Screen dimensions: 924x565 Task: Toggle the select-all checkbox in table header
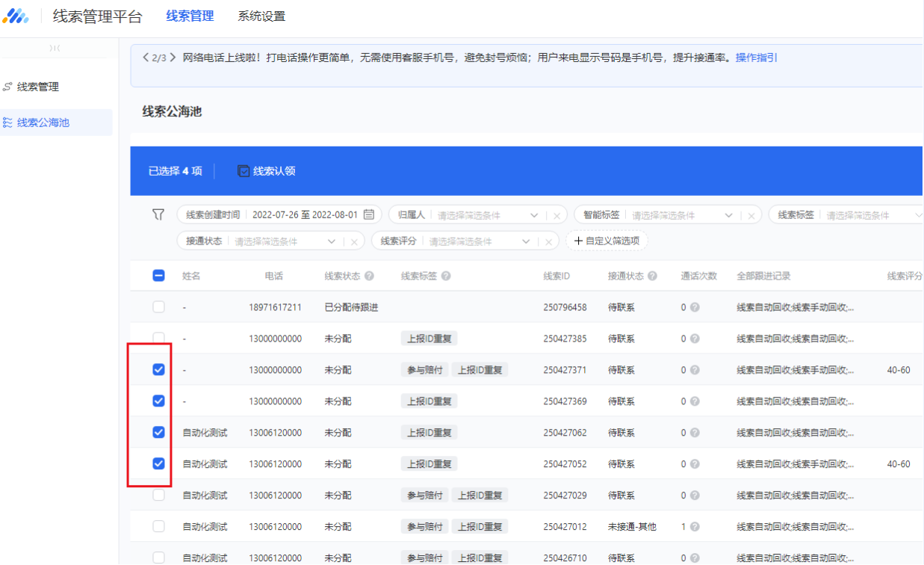click(158, 275)
